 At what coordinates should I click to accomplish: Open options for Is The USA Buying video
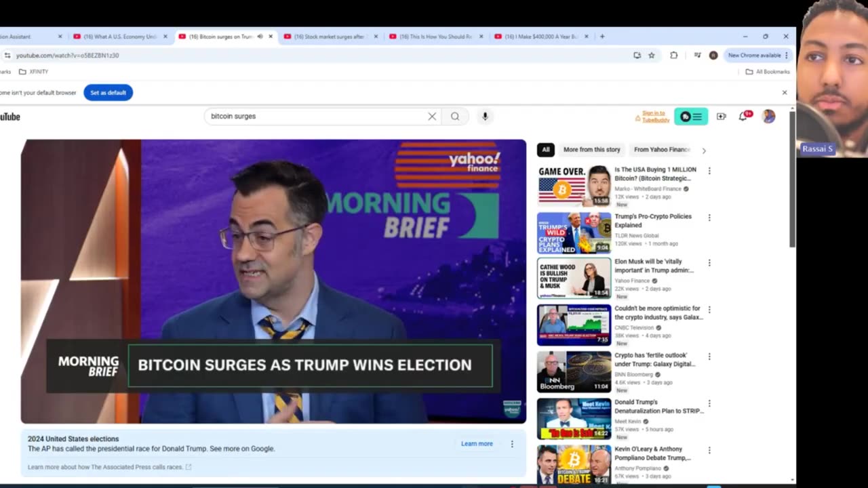[x=709, y=171]
